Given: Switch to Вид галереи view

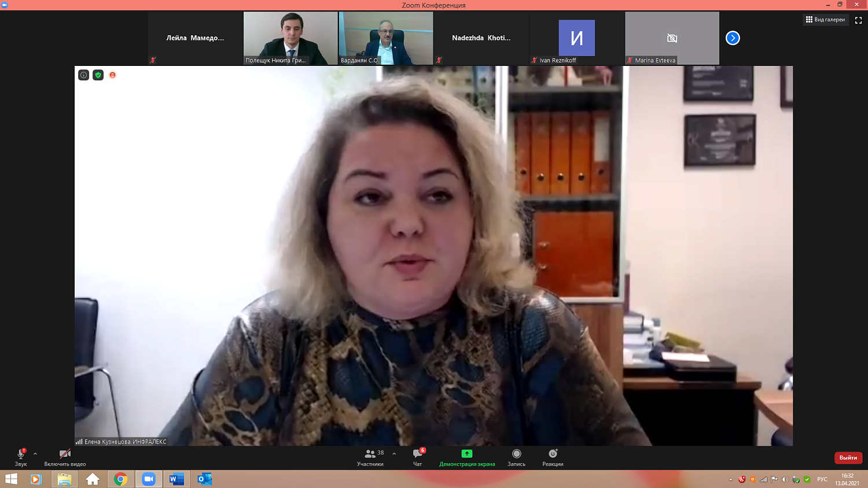Looking at the screenshot, I should pyautogui.click(x=826, y=20).
